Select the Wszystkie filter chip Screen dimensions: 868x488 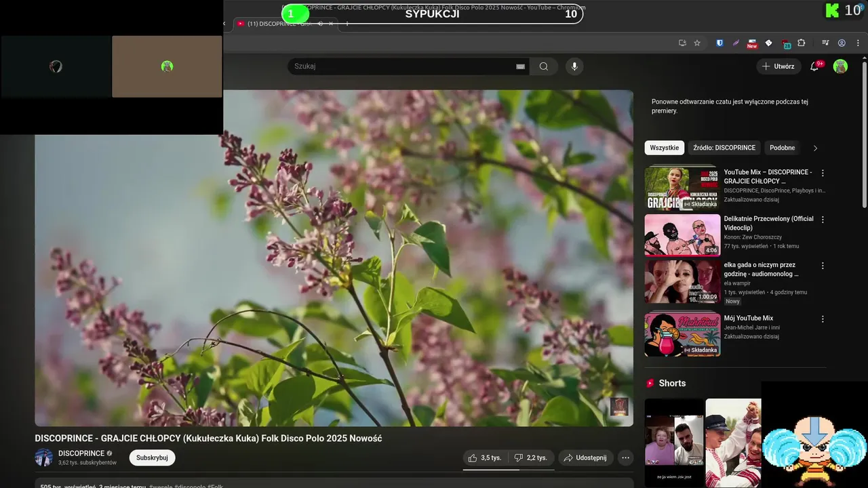[x=665, y=148]
